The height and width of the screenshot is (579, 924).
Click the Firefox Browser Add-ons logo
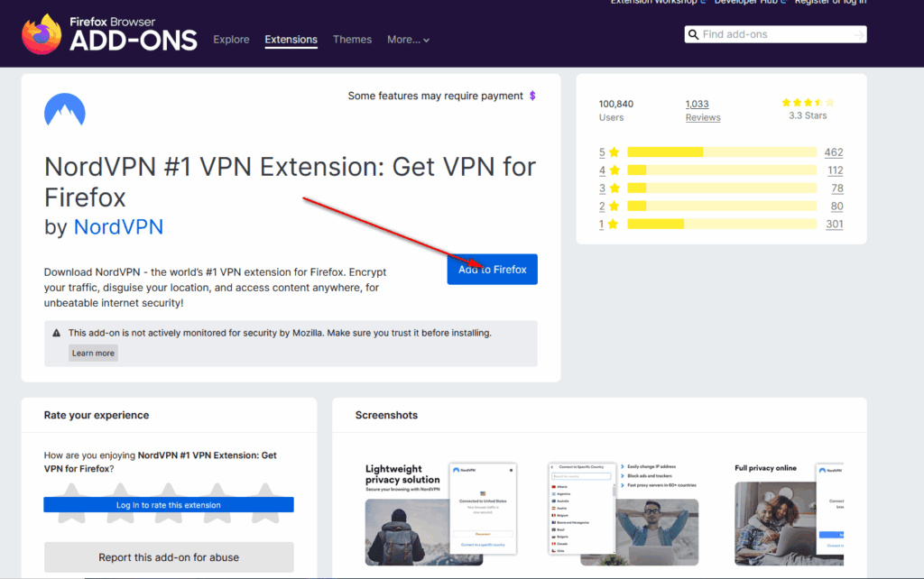[109, 34]
